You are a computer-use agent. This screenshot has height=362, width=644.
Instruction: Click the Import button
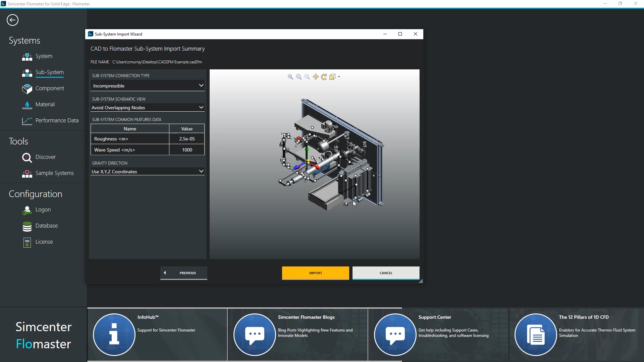pos(315,273)
